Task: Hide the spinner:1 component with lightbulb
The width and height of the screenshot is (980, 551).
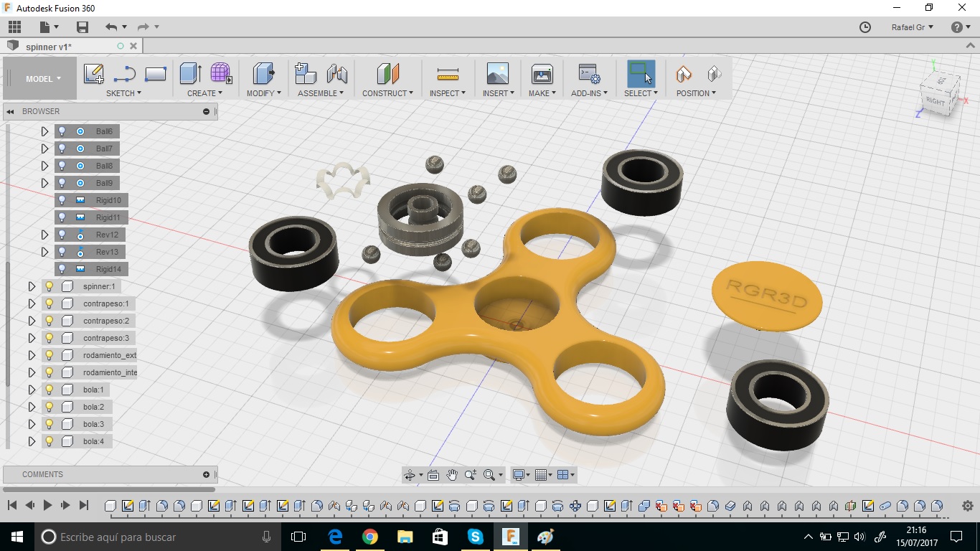Action: [x=50, y=286]
